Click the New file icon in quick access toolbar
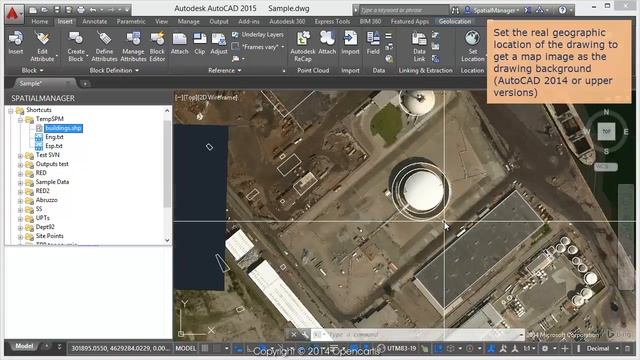 33,9
